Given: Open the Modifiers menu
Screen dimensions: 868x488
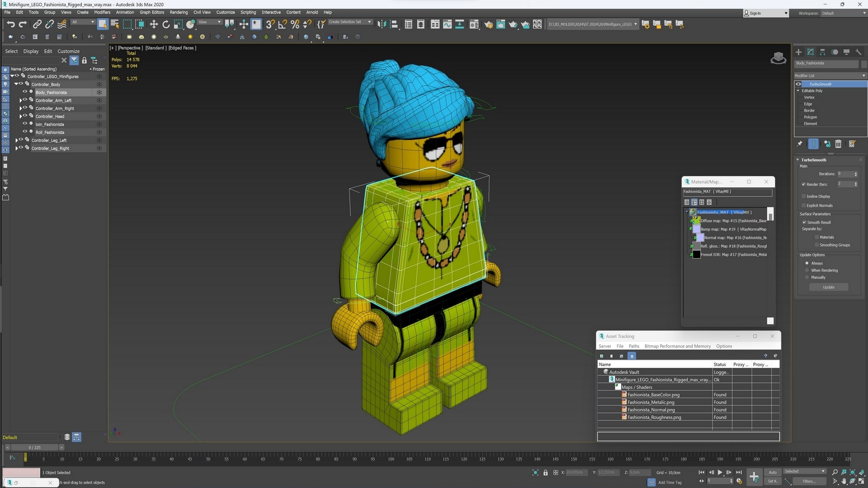Looking at the screenshot, I should pyautogui.click(x=102, y=12).
